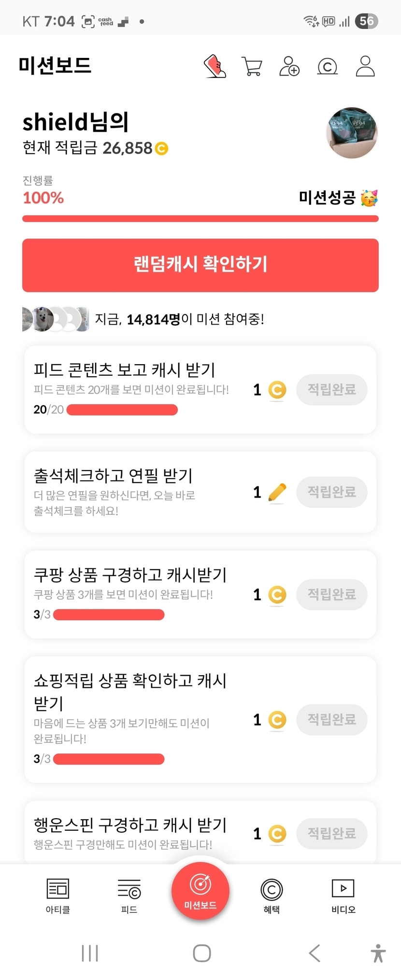Tap the Android accessibility icon
This screenshot has height=980, width=401.
pos(378,953)
